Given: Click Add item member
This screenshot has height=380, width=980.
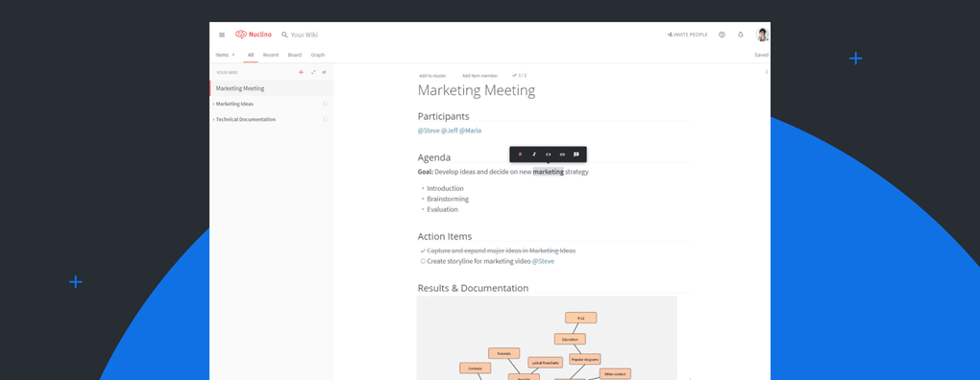Looking at the screenshot, I should click(480, 76).
